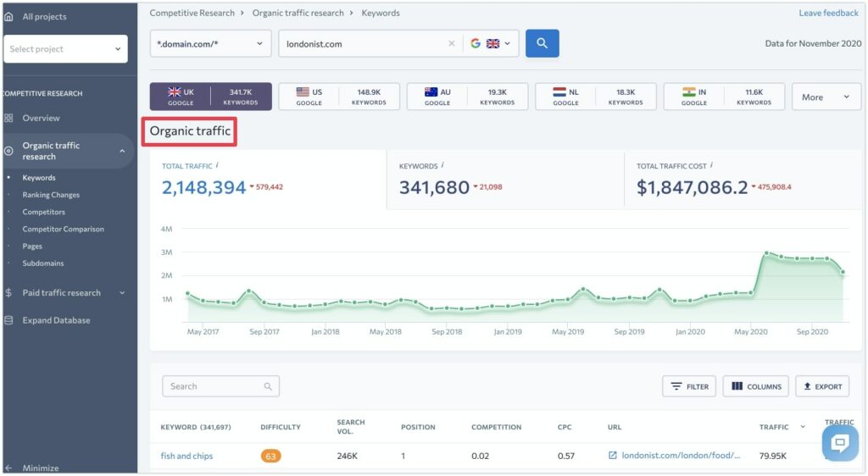Click the Columns button
The image size is (868, 476).
(755, 386)
